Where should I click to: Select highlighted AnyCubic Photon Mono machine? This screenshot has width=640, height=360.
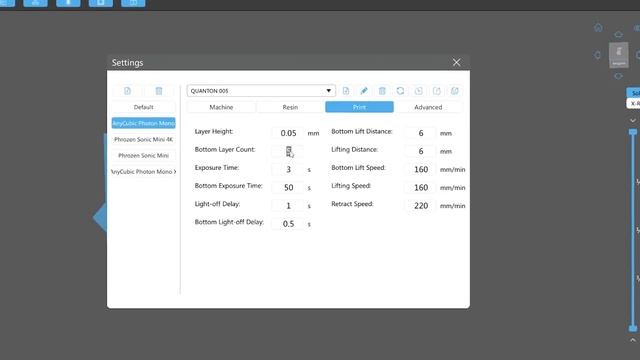[x=143, y=123]
